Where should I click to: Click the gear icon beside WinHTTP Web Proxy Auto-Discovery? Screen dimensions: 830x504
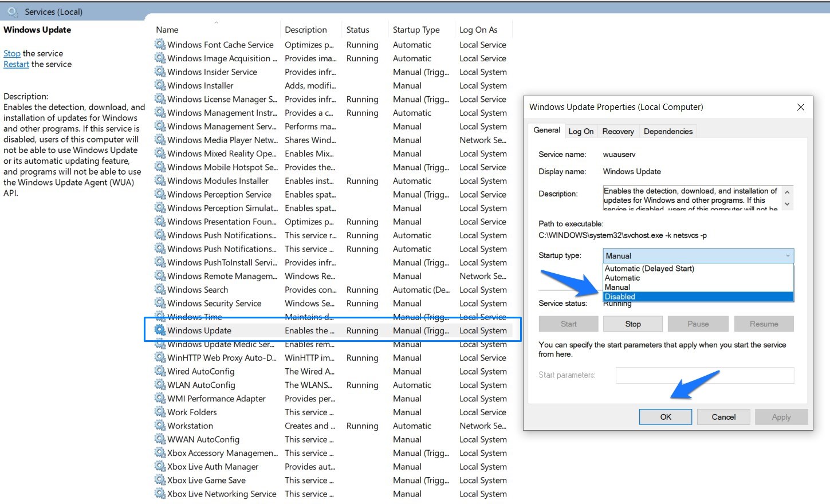pos(160,357)
